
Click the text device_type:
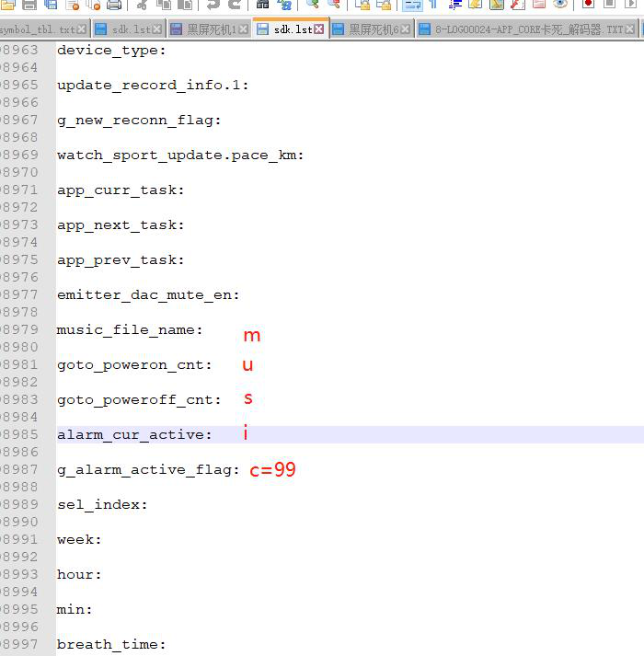click(111, 51)
